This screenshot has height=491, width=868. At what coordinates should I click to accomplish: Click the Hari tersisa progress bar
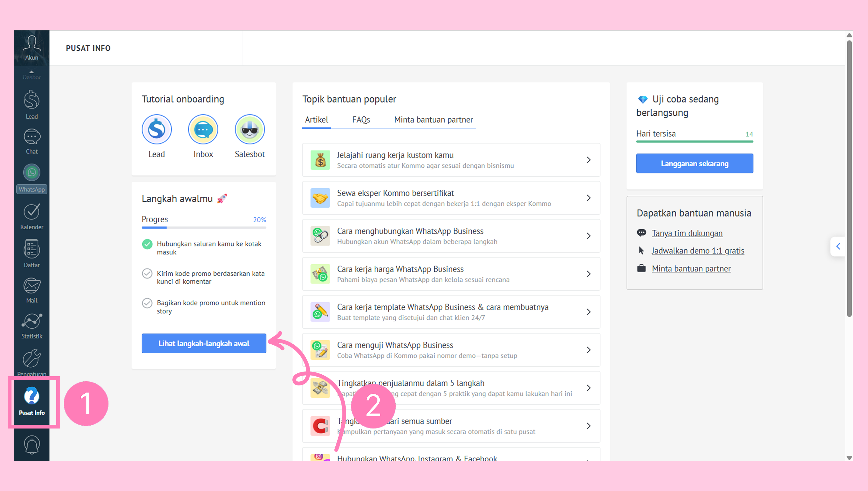click(x=694, y=142)
